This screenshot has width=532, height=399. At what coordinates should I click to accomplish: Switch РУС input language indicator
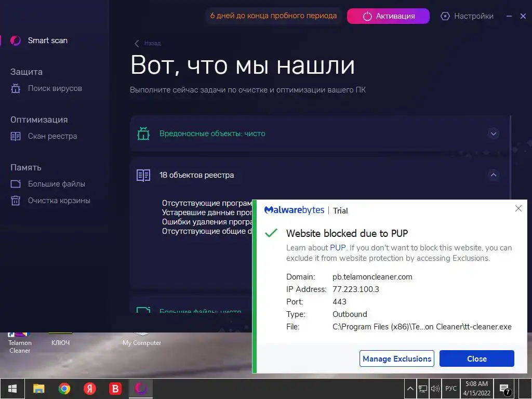[x=451, y=389]
